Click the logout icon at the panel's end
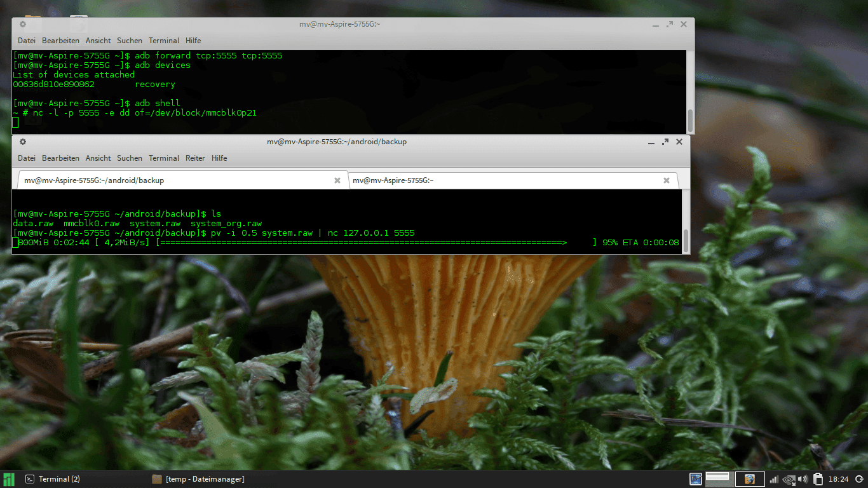The height and width of the screenshot is (488, 868). [x=858, y=479]
